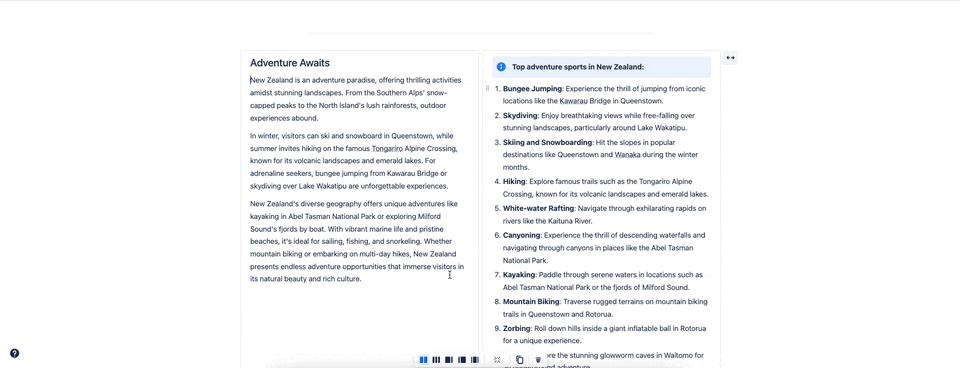Click the bold text 'Mountain Biking'
The height and width of the screenshot is (368, 960).
[x=531, y=302]
